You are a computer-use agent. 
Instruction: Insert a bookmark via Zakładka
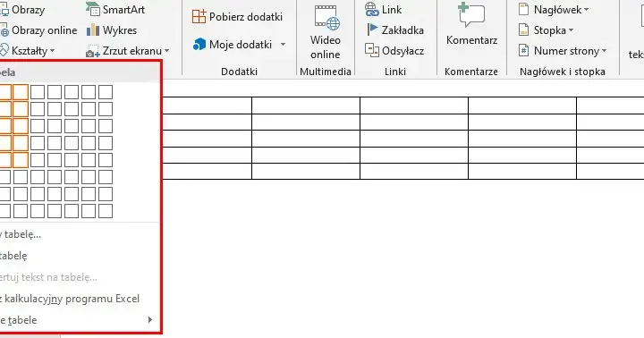point(394,30)
